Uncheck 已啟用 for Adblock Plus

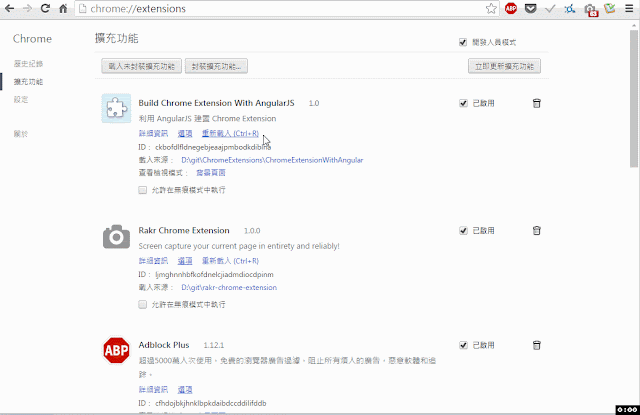[x=463, y=345]
